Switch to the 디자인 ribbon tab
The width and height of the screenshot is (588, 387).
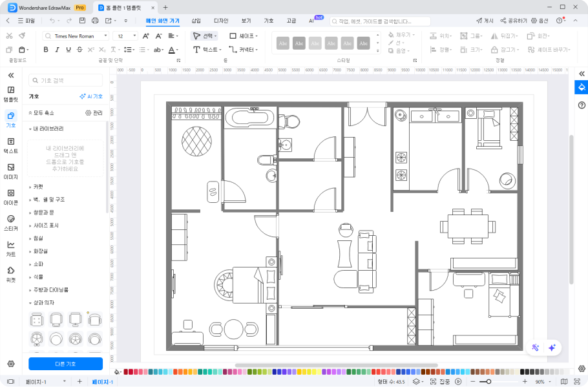coord(220,20)
